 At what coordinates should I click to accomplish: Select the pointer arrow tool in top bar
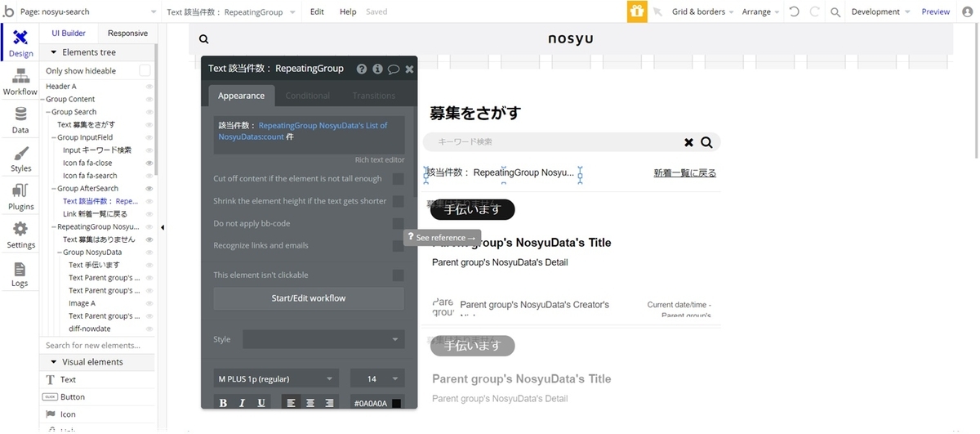tap(658, 12)
